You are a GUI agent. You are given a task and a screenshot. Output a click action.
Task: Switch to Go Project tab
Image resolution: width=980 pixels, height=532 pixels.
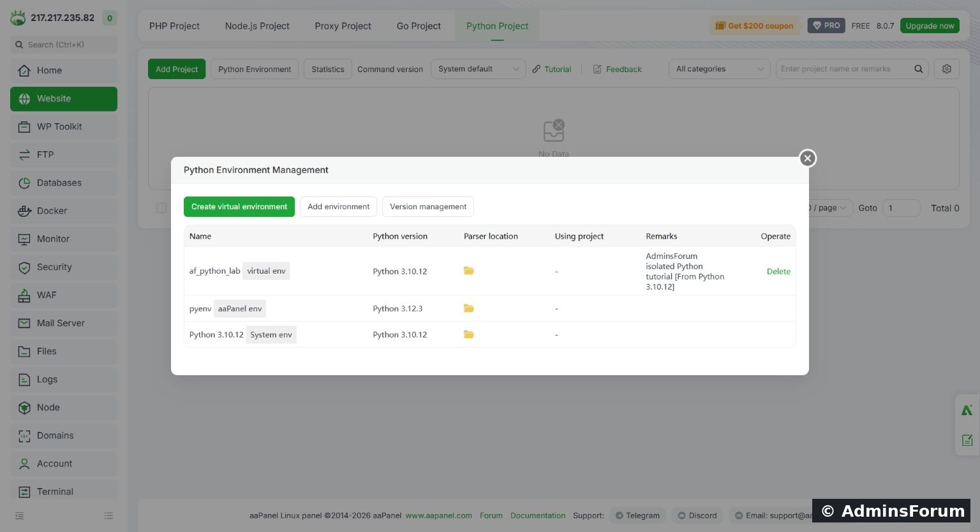coord(419,26)
